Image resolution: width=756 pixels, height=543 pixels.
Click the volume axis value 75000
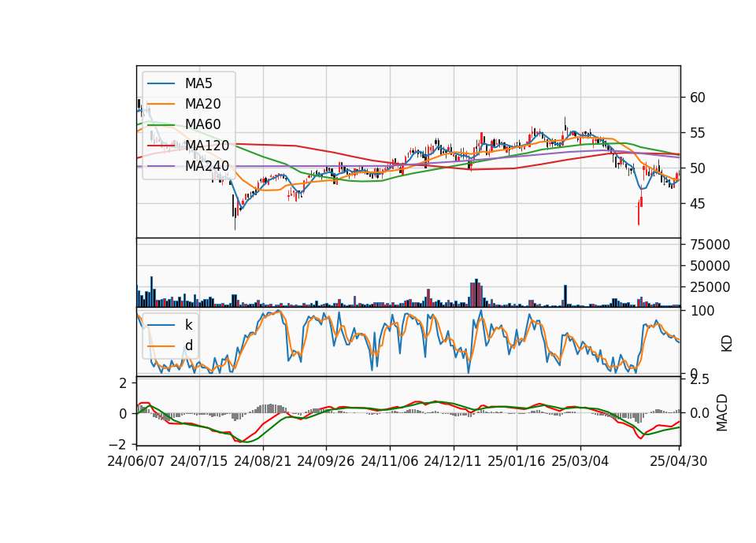(710, 245)
